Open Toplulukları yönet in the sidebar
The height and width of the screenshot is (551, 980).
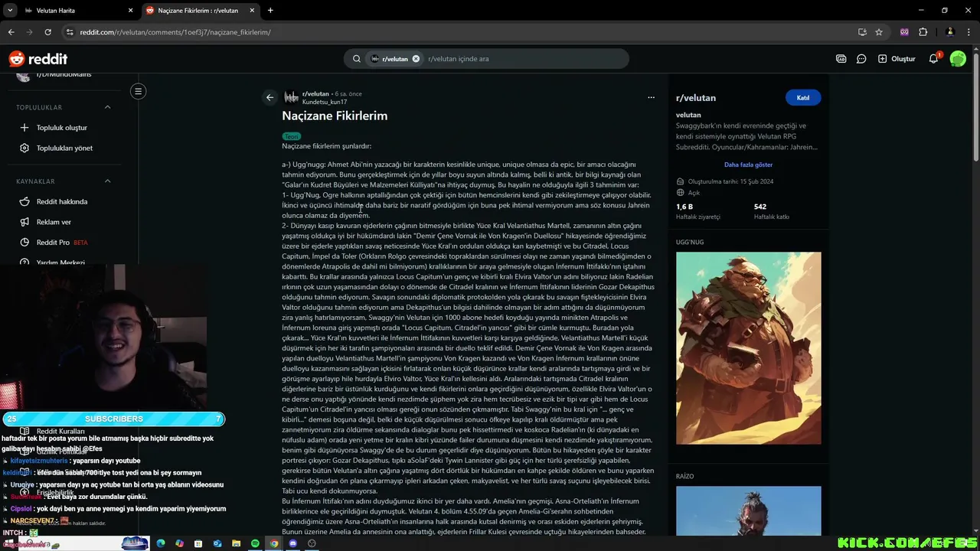coord(64,148)
